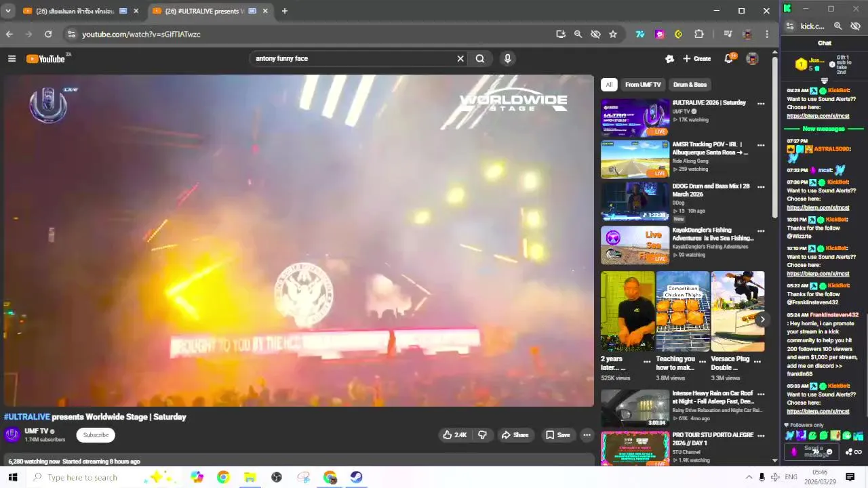Open options for KayakDangler's Fishing video

[761, 231]
